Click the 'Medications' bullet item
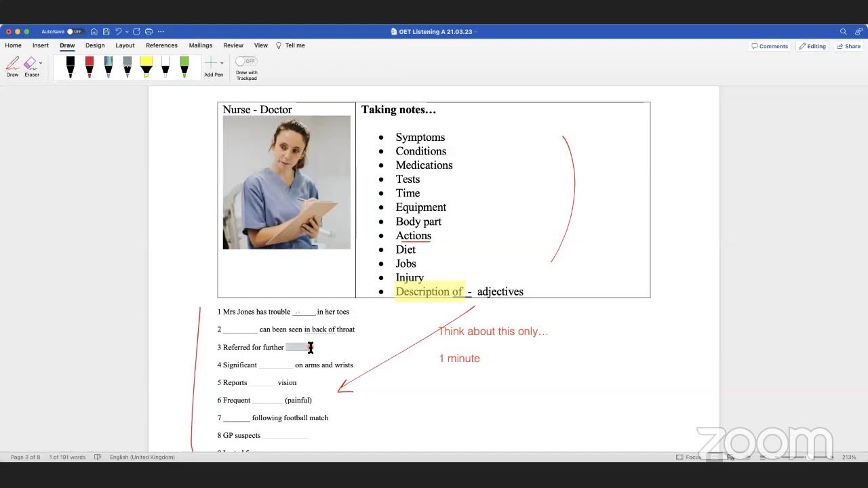 click(425, 165)
